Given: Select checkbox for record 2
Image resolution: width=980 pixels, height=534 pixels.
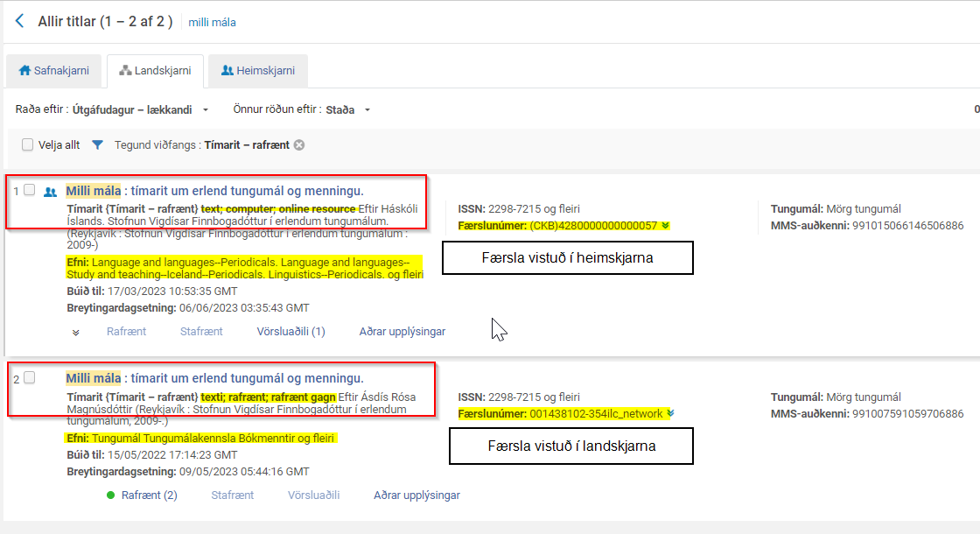Looking at the screenshot, I should pos(30,377).
